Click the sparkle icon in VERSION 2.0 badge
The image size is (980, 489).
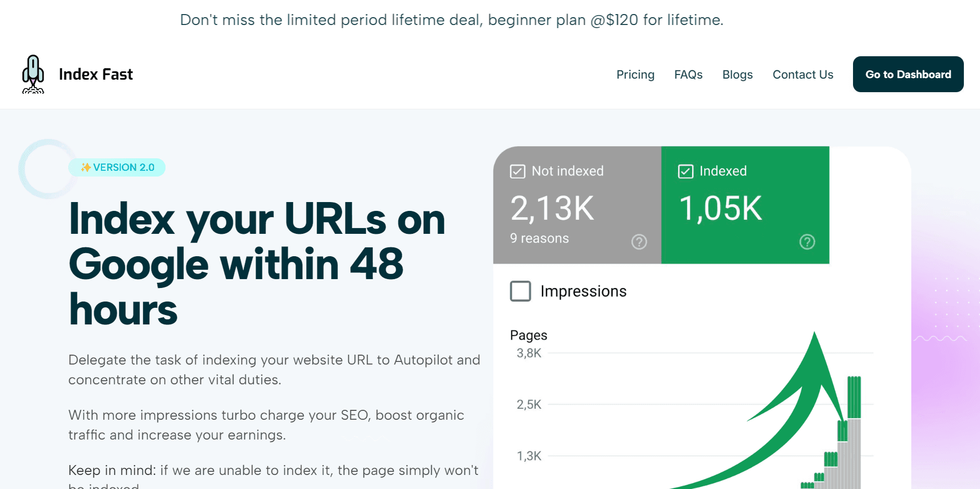pos(85,167)
